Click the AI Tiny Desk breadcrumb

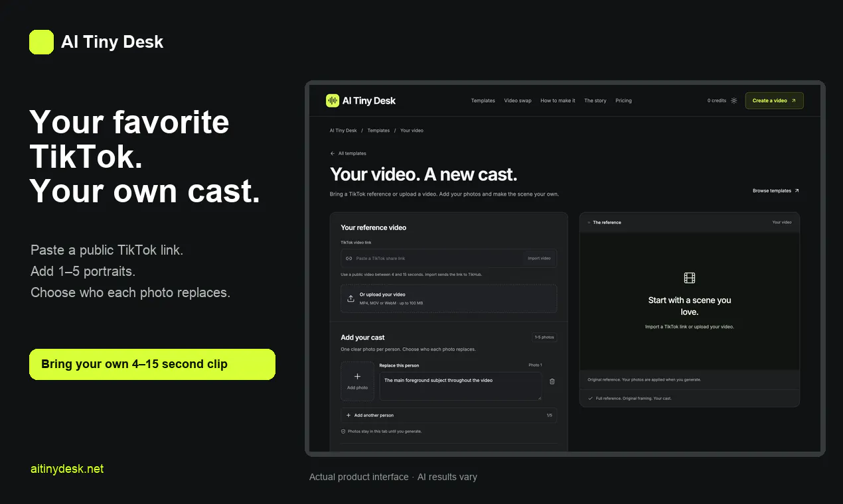(343, 131)
